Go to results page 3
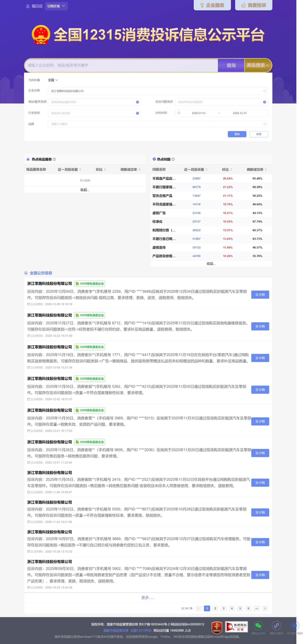The image size is (303, 644). [x=223, y=608]
